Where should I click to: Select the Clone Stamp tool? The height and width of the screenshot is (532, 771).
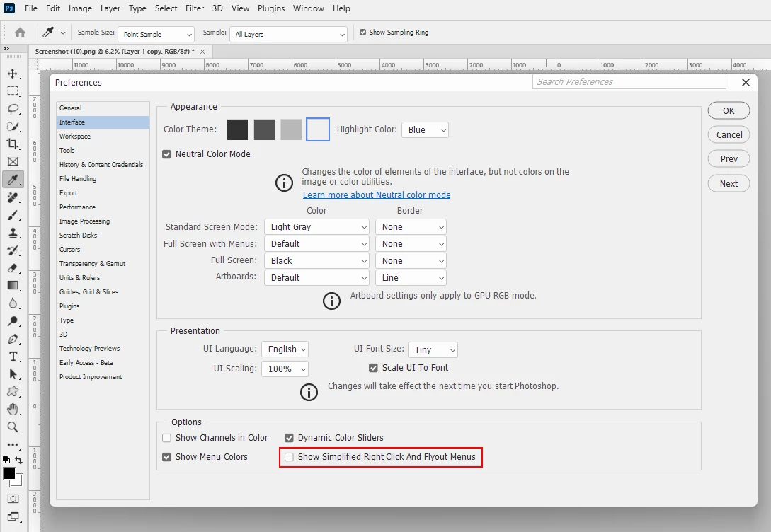point(13,233)
